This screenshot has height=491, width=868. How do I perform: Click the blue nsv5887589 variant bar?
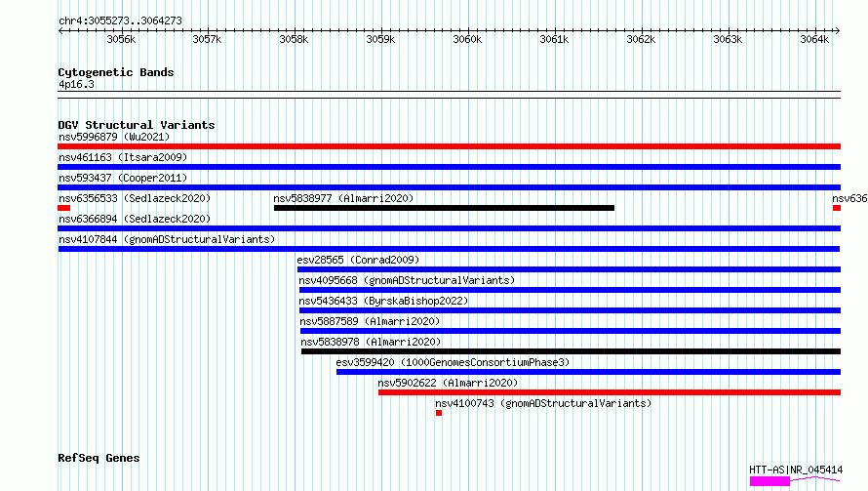[571, 331]
